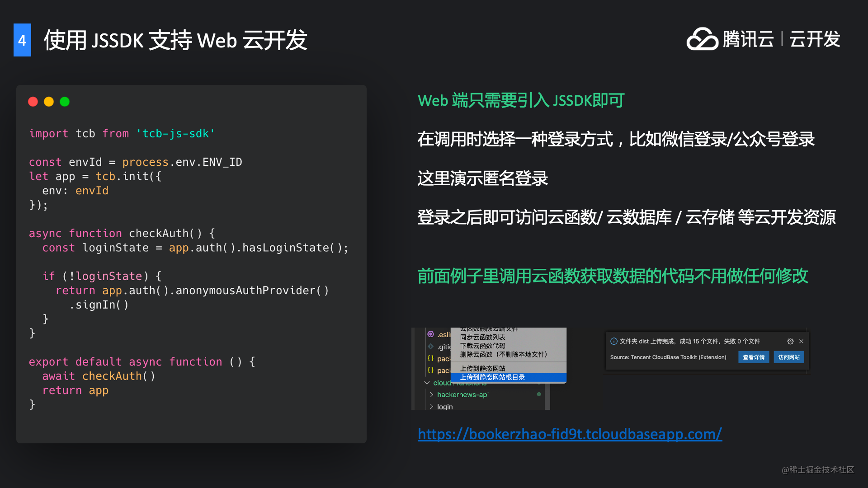Click the 腾讯云 brand text
This screenshot has height=488, width=868.
click(x=748, y=39)
